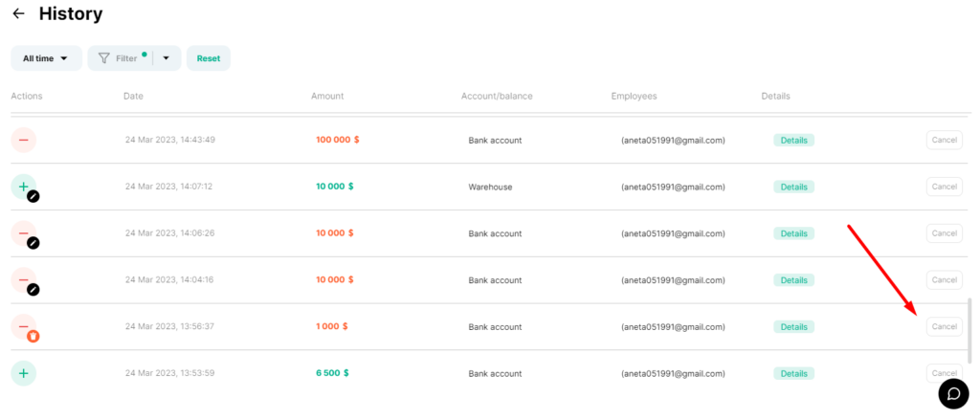Cancel the 13:53:59 transaction

tap(945, 373)
